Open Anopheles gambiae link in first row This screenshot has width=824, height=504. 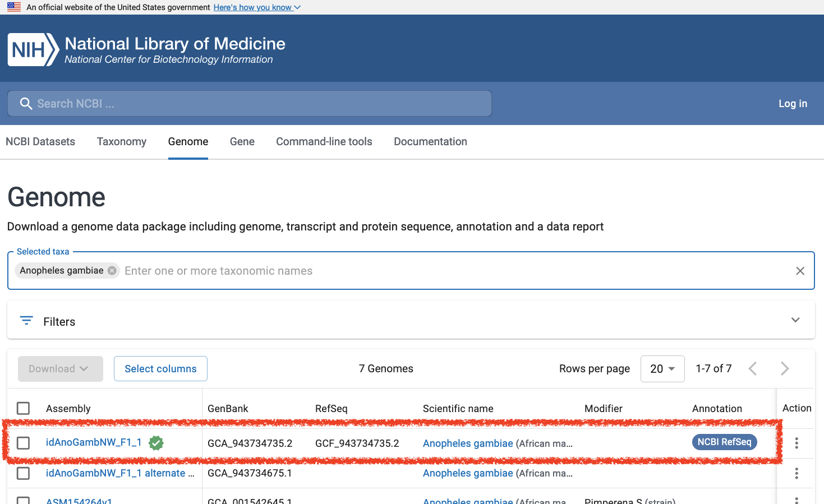[x=468, y=443]
